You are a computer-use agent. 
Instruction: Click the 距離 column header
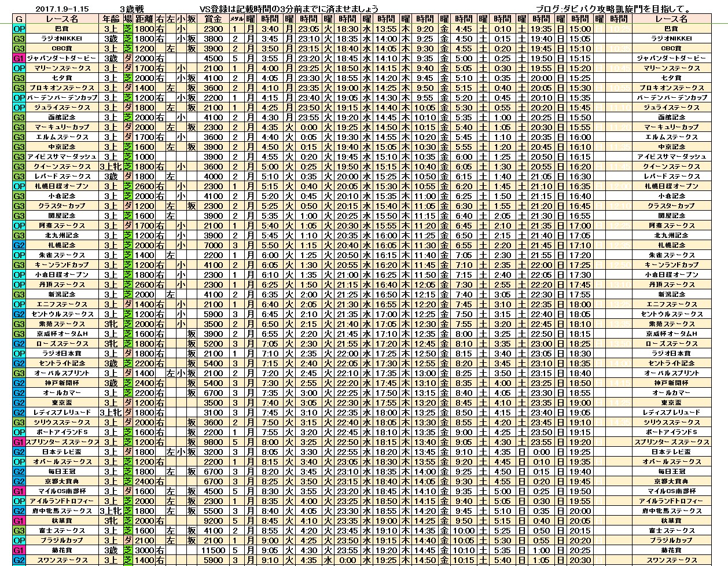click(144, 19)
